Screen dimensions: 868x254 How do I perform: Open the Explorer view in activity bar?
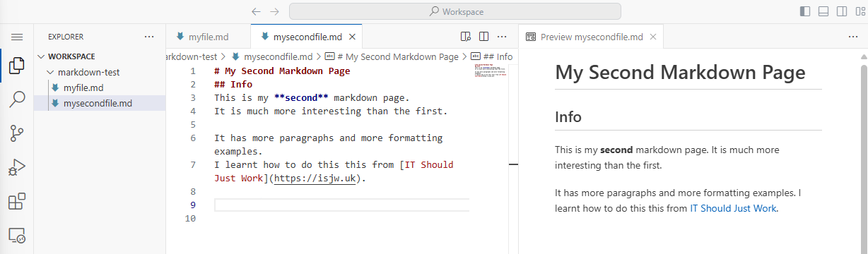[x=17, y=66]
